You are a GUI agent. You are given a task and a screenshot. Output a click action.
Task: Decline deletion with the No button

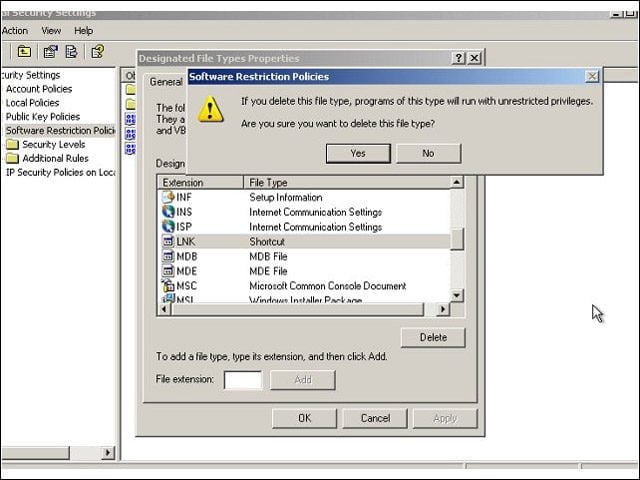(x=428, y=153)
